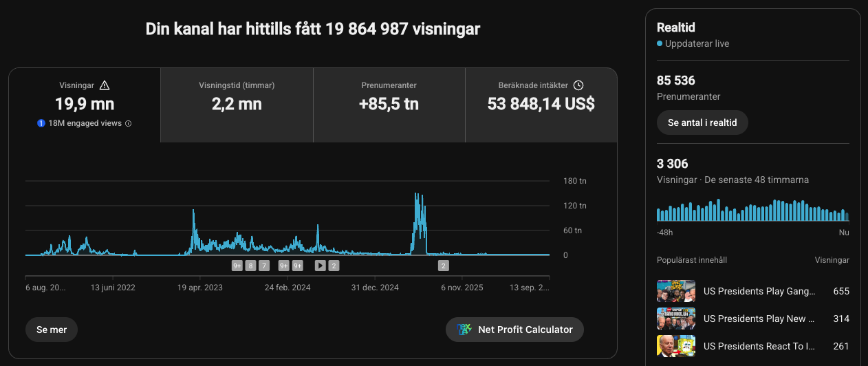Click the Se antal i realtid button

pos(702,122)
